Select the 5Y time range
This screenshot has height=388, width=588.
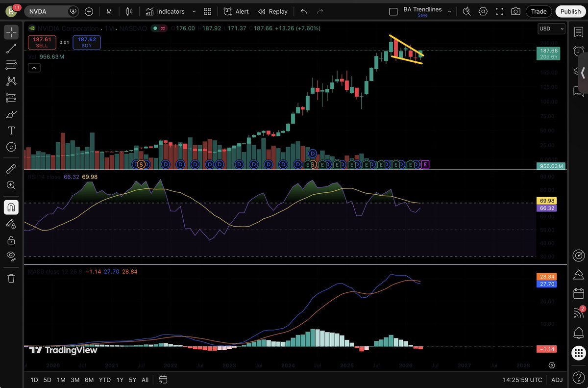[132, 380]
